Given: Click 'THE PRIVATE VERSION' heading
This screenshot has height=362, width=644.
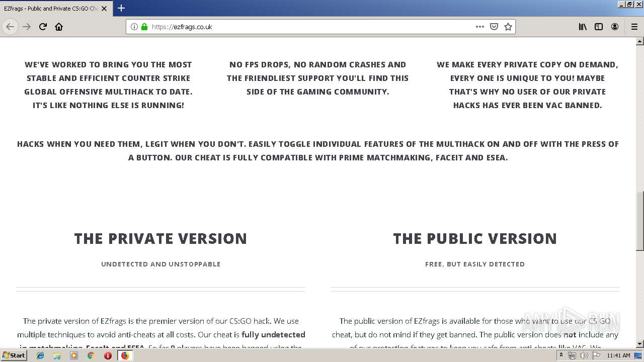Looking at the screenshot, I should click(160, 238).
